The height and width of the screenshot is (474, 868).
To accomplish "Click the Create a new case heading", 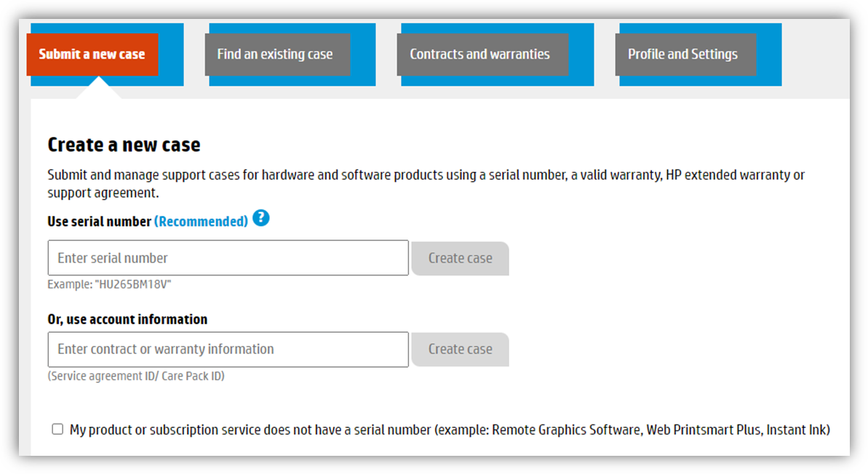I will tap(124, 144).
